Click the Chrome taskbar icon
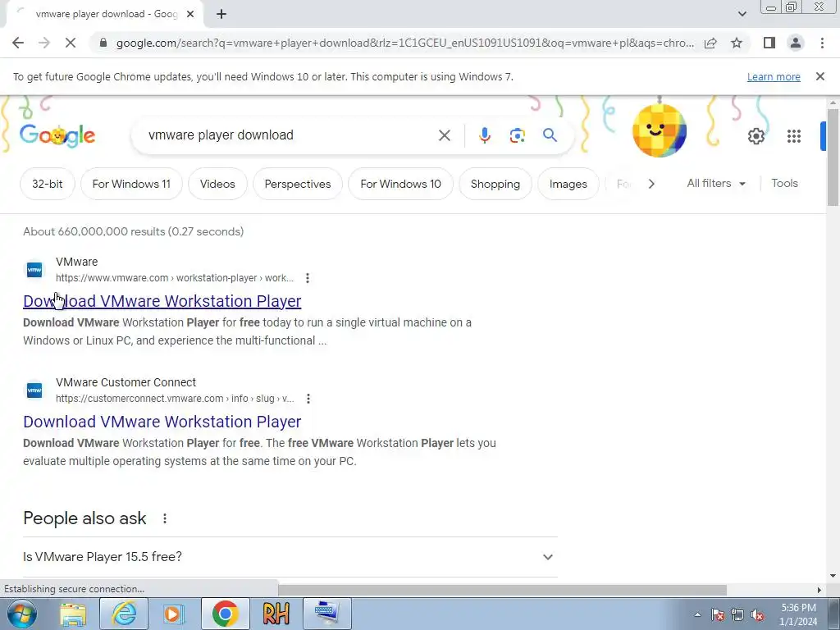 tap(225, 614)
